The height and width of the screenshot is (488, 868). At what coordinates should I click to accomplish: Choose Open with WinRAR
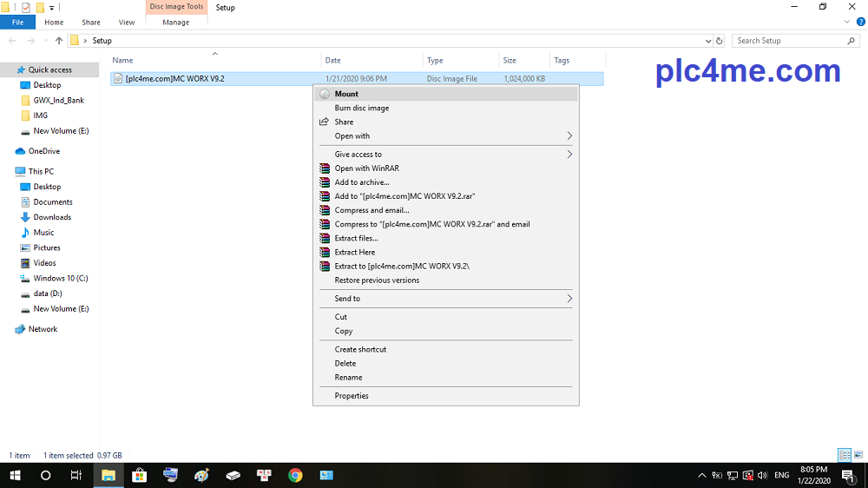[445, 168]
